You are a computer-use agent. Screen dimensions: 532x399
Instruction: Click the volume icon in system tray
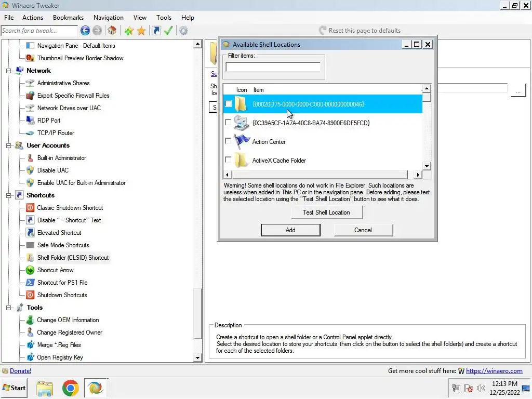(x=481, y=388)
